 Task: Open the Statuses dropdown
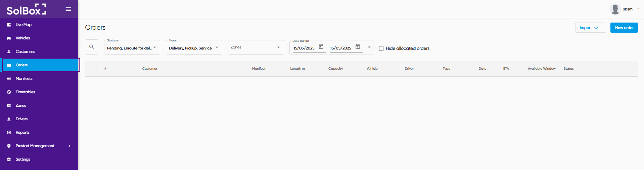pyautogui.click(x=132, y=47)
